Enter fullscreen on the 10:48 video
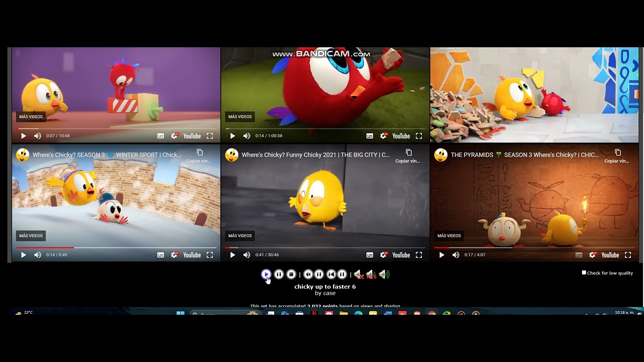Image resolution: width=644 pixels, height=362 pixels. [210, 136]
